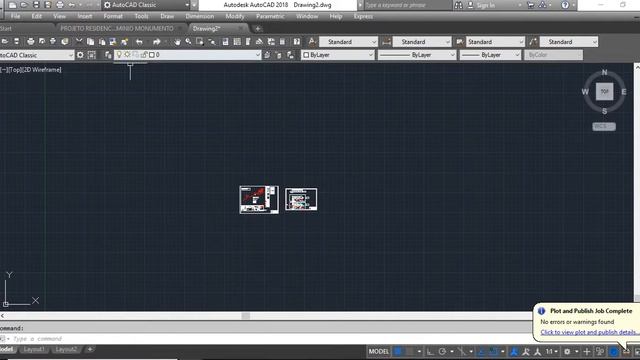Click Sign In button in title bar
Image resolution: width=640 pixels, height=360 pixels.
click(x=486, y=5)
